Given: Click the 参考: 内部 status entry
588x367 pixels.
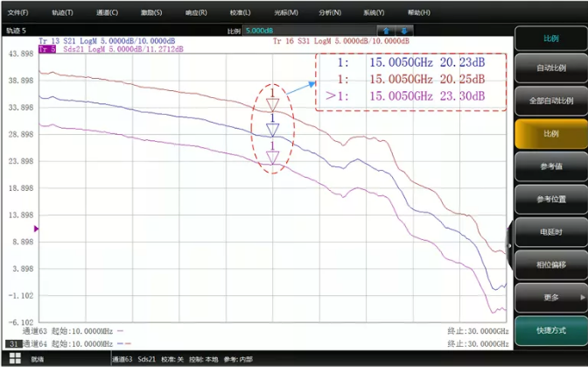Looking at the screenshot, I should 238,359.
